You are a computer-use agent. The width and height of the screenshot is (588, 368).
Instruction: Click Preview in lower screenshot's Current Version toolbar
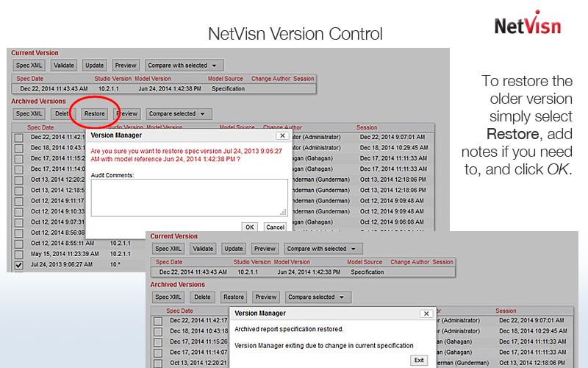(x=265, y=249)
